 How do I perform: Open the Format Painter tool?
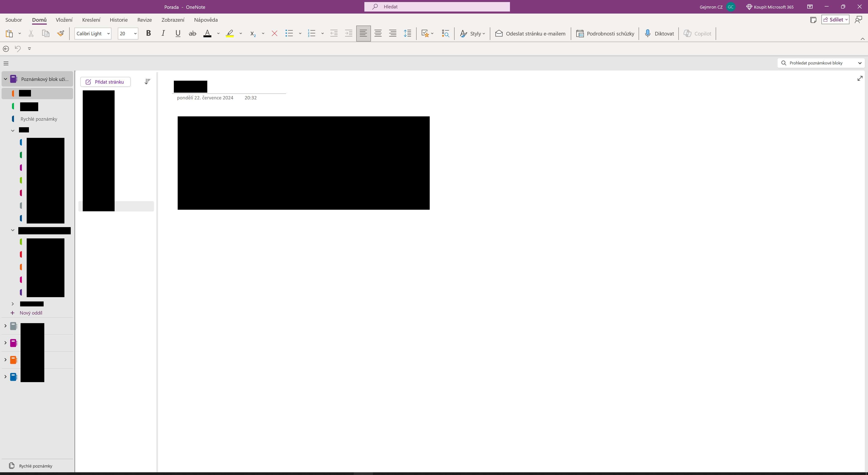point(61,33)
